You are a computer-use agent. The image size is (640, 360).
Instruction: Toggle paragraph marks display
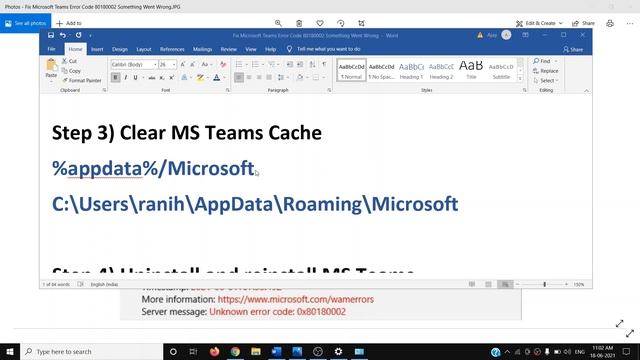point(324,64)
